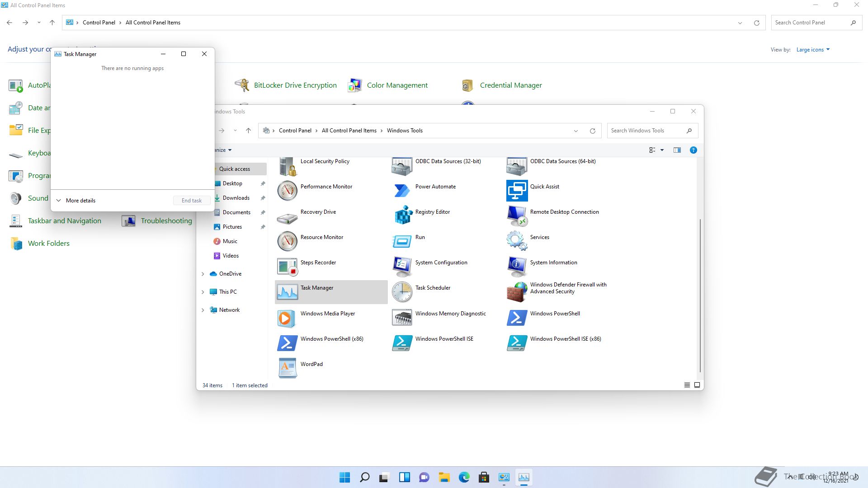Open Windows Tools address bar history dropdown
Screen dimensions: 868x488
click(576, 131)
